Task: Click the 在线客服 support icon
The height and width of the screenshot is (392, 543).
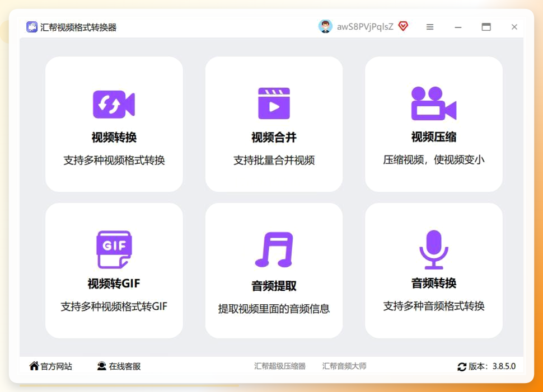Action: [x=101, y=366]
